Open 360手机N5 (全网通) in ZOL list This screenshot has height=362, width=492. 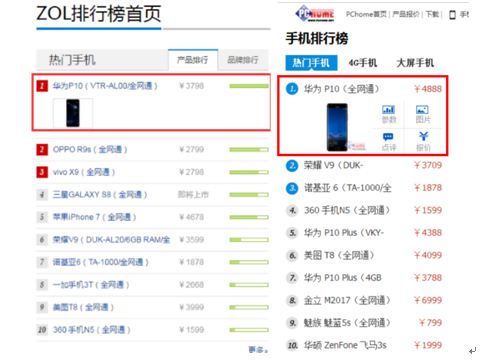click(92, 330)
